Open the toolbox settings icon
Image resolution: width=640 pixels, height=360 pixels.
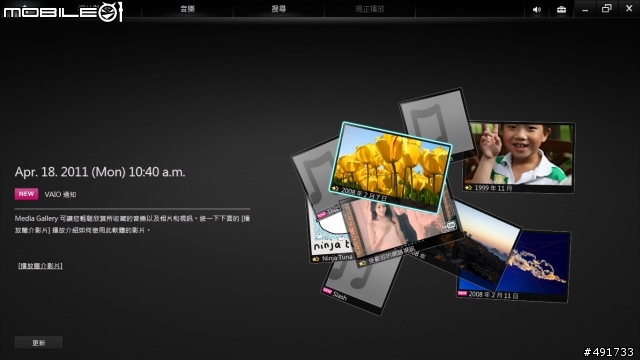tap(561, 9)
